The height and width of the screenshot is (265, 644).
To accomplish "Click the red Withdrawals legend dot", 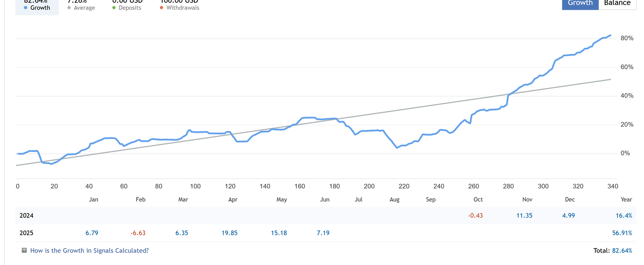I will (161, 8).
